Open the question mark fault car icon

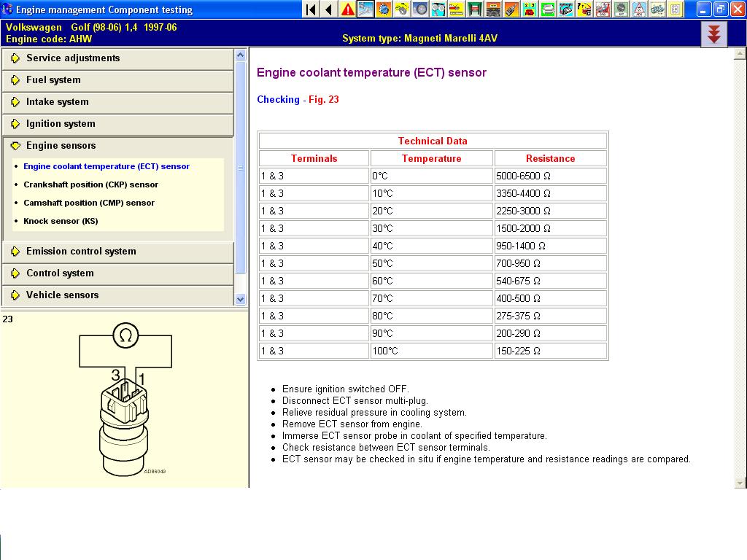(x=584, y=9)
